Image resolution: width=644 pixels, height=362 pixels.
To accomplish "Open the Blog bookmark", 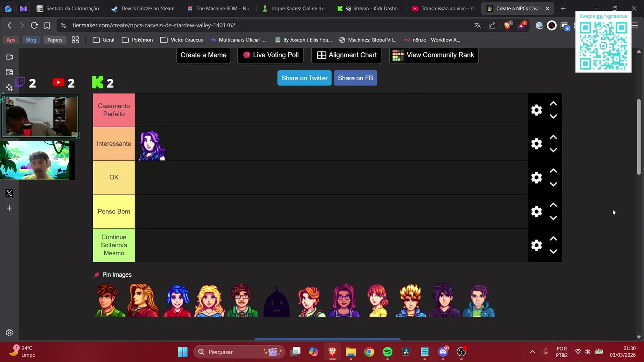I will [31, 40].
